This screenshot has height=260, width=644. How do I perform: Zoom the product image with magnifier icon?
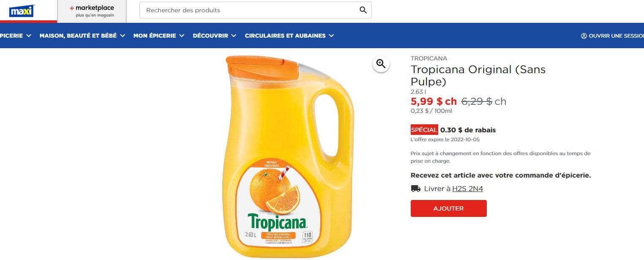click(x=381, y=64)
